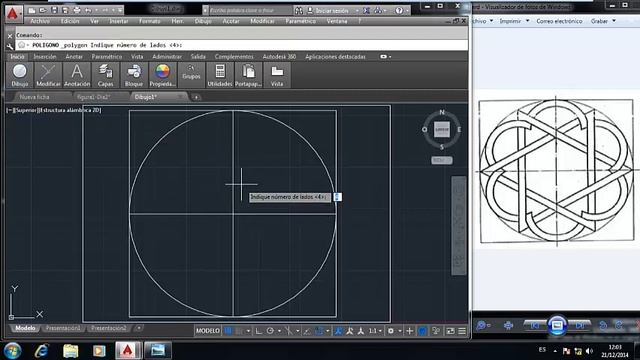Click the new drawing tab plus button
Image resolution: width=640 pixels, height=360 pixels.
pyautogui.click(x=196, y=97)
